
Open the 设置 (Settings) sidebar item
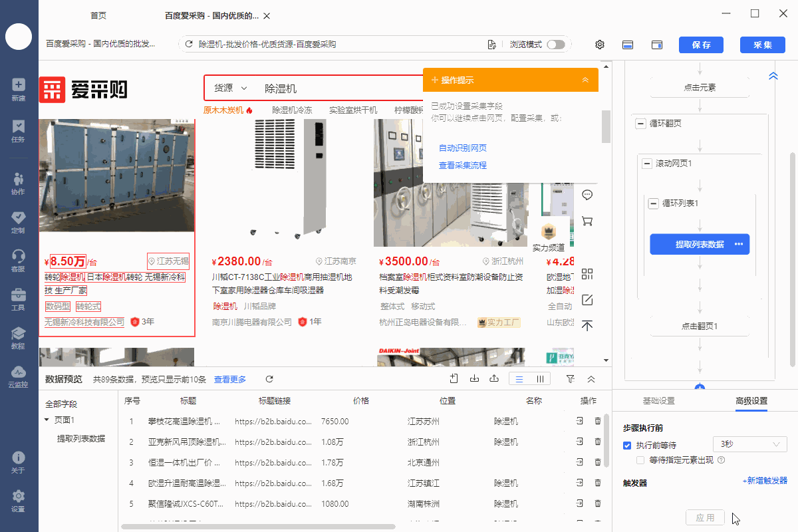(x=19, y=501)
